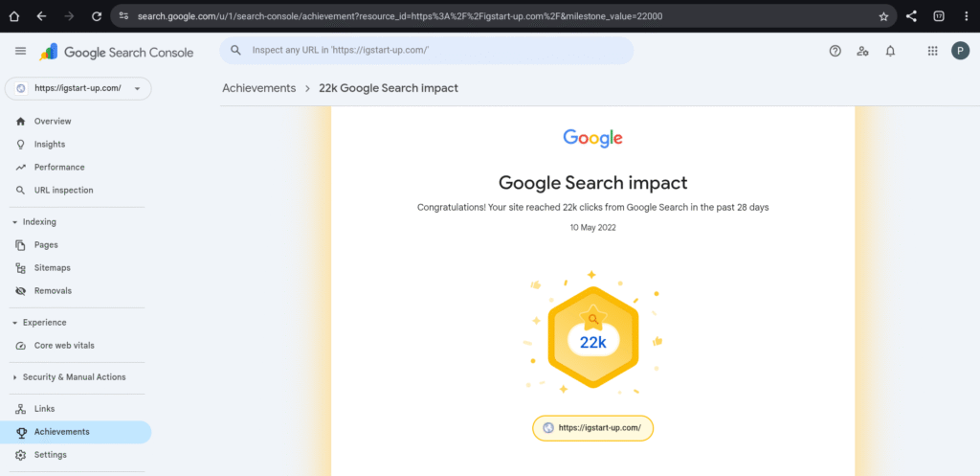This screenshot has height=476, width=980.
Task: Open the account avatar labeled P
Action: pos(960,52)
